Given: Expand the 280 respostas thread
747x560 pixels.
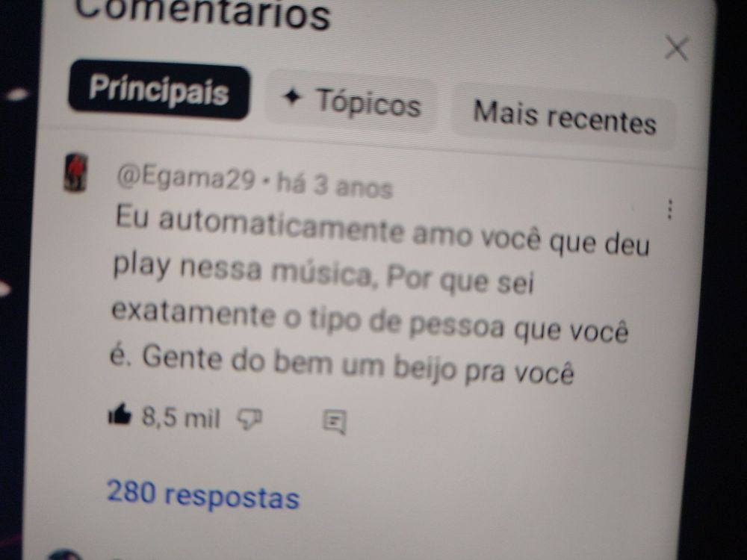Looking at the screenshot, I should click(x=203, y=494).
